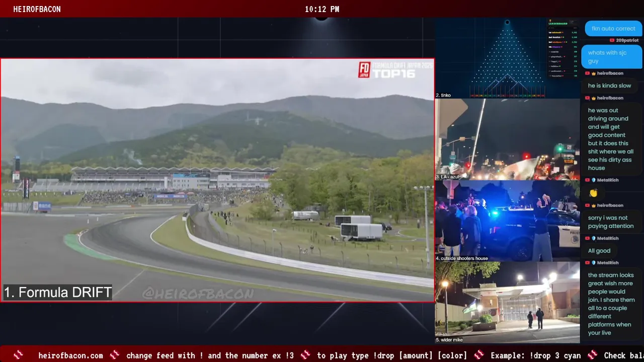Click bacon icon before 'Check bala'
The height and width of the screenshot is (362, 644).
click(593, 355)
